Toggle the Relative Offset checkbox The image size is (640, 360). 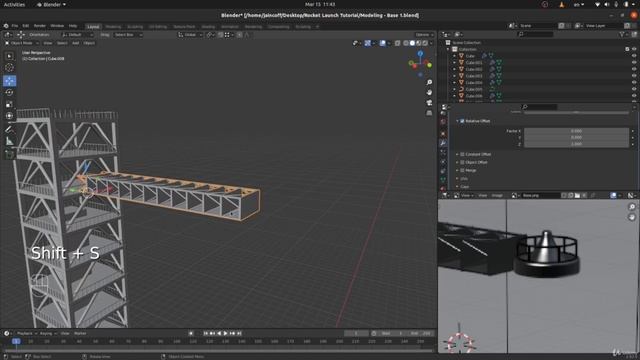(x=462, y=121)
